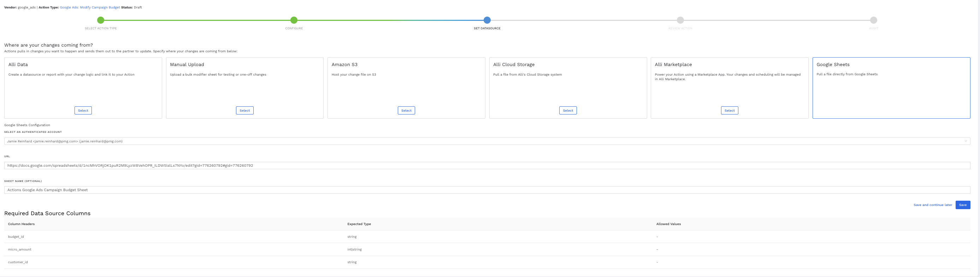Select the Alli Cloud Storage datasource
980x277 pixels.
pyautogui.click(x=568, y=110)
